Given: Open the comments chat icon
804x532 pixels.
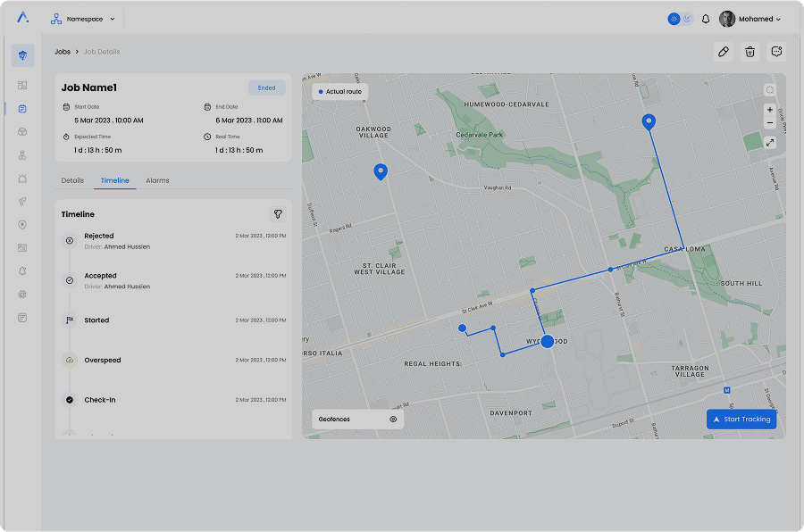Looking at the screenshot, I should click(776, 52).
